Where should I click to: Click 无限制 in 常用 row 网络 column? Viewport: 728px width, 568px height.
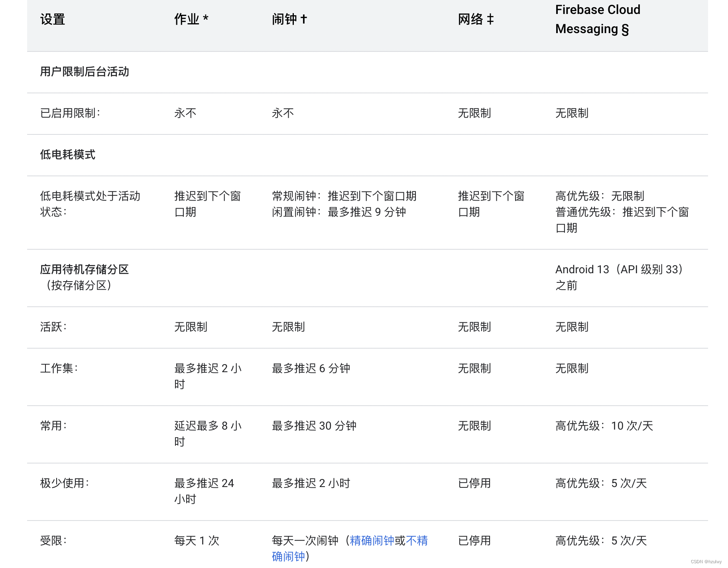pyautogui.click(x=474, y=426)
